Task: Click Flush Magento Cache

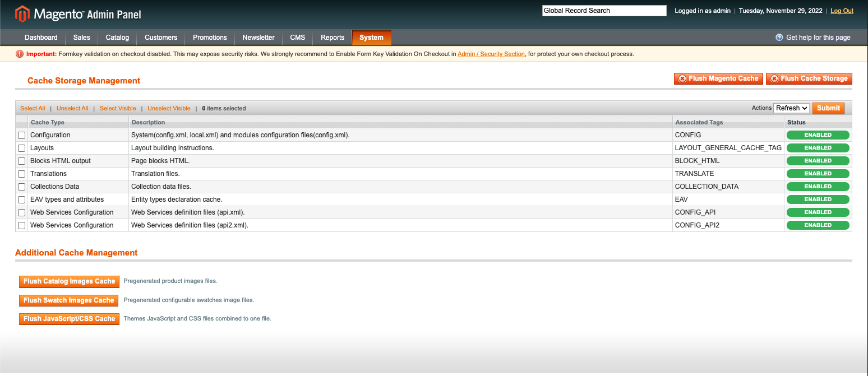Action: (718, 78)
